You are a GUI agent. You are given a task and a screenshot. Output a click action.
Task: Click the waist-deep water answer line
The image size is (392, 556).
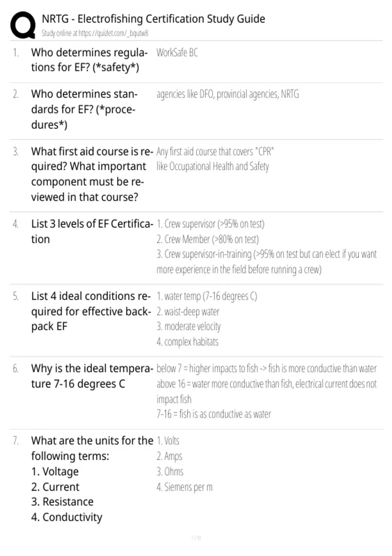[x=188, y=311]
